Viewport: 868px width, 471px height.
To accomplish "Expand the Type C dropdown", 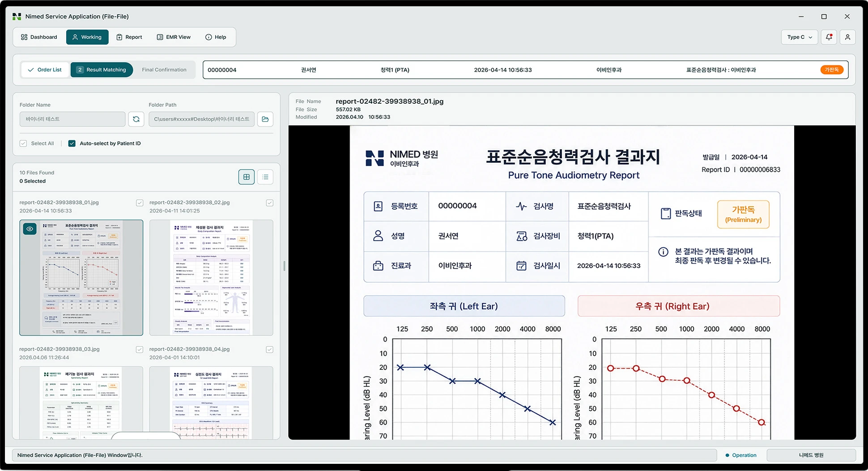I will [800, 37].
